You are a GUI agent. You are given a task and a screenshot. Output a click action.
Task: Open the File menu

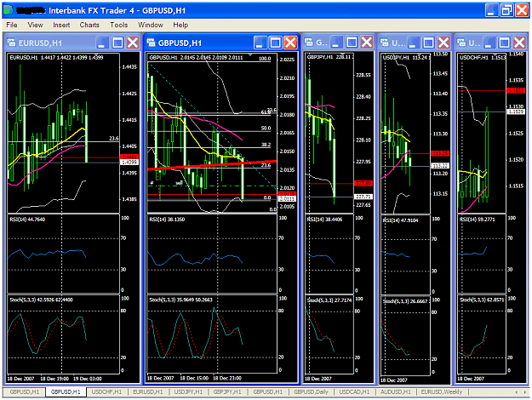pyautogui.click(x=12, y=25)
